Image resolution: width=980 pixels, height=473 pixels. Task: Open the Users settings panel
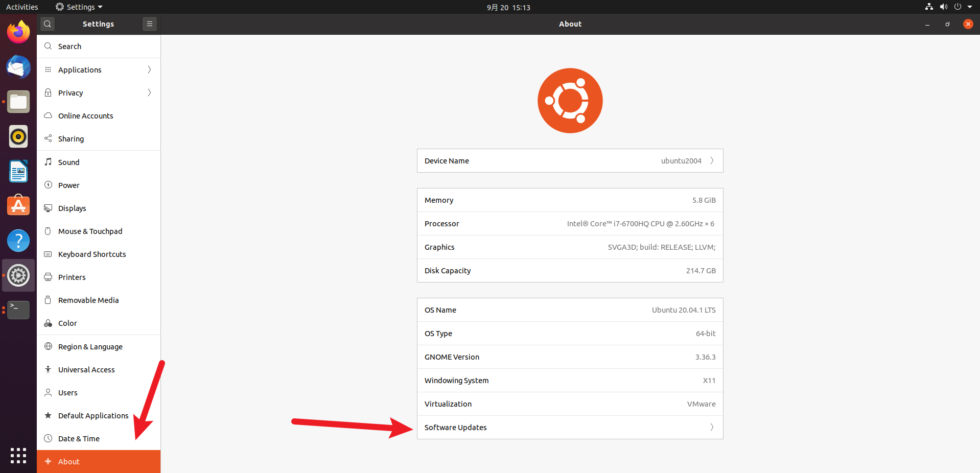[x=99, y=392]
